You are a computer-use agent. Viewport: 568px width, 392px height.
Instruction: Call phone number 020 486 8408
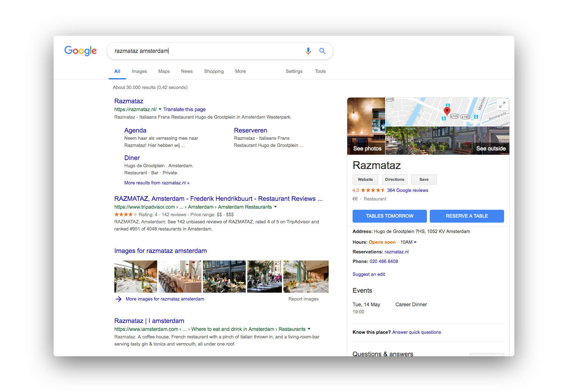(x=384, y=262)
